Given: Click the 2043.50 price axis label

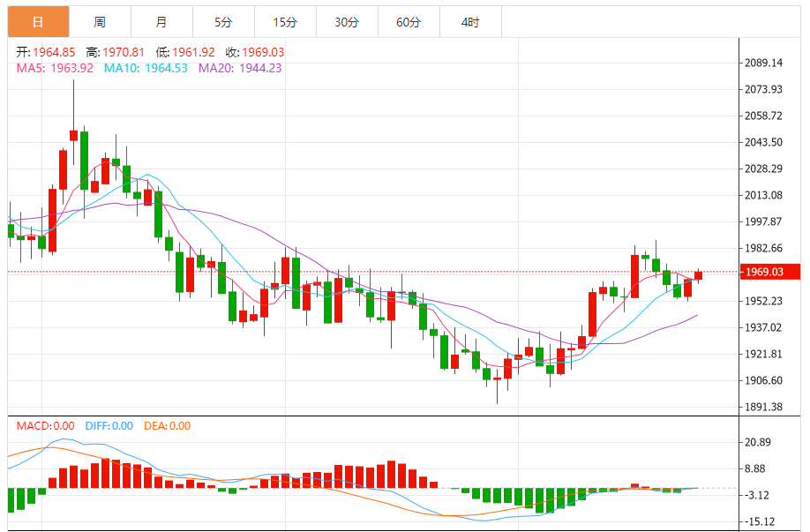Looking at the screenshot, I should click(763, 142).
